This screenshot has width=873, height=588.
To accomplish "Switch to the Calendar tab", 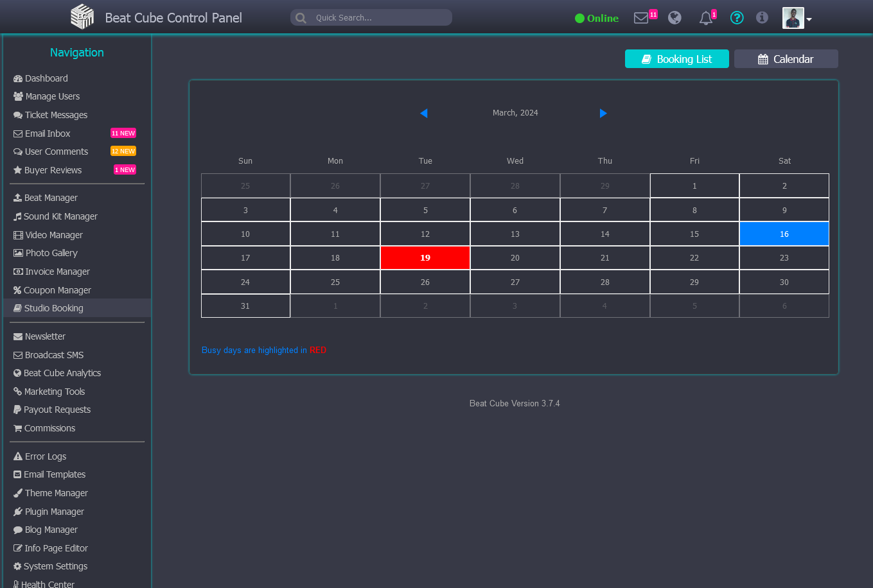I will pyautogui.click(x=786, y=59).
